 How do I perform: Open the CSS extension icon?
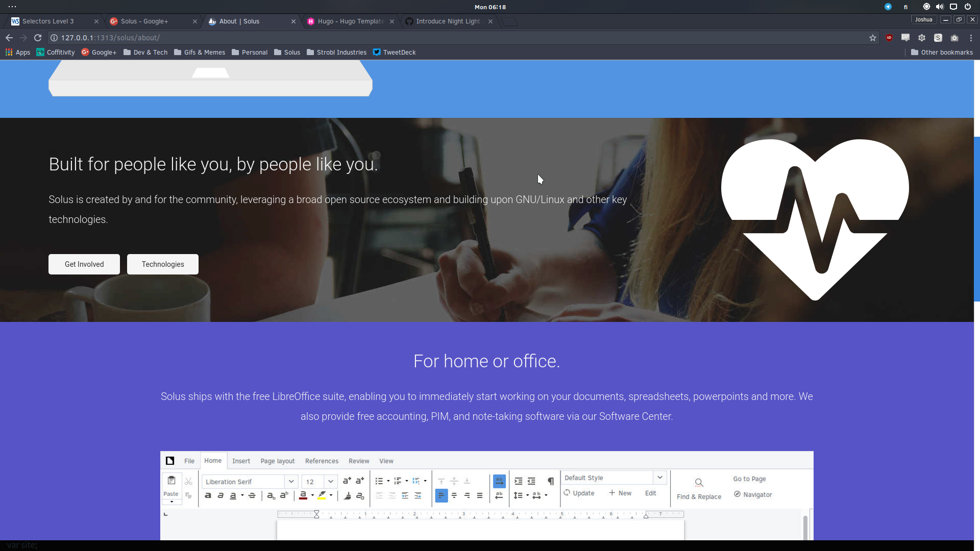point(905,38)
